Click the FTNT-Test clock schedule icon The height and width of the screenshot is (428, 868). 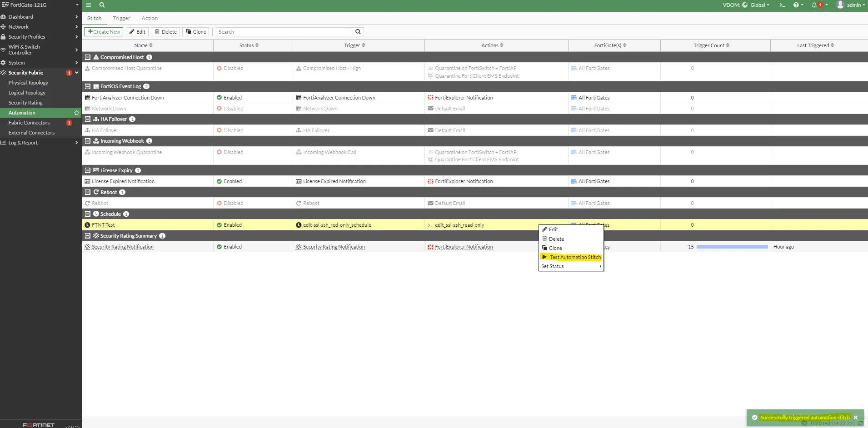coord(88,225)
